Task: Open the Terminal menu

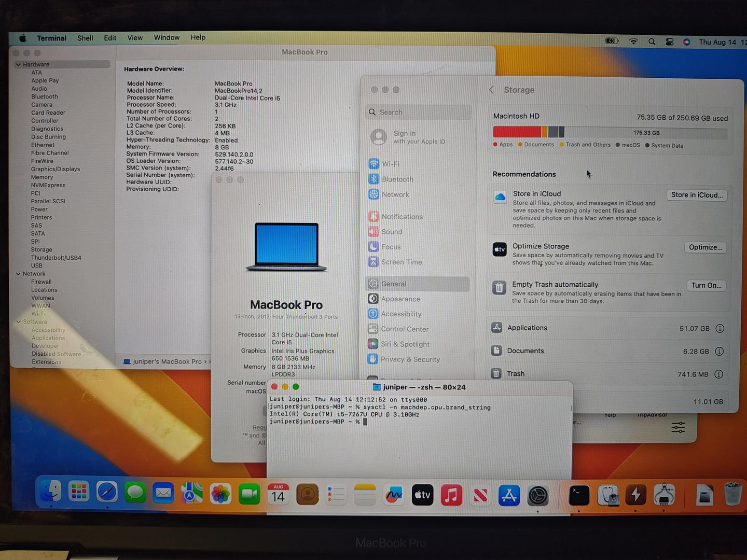Action: pos(51,38)
